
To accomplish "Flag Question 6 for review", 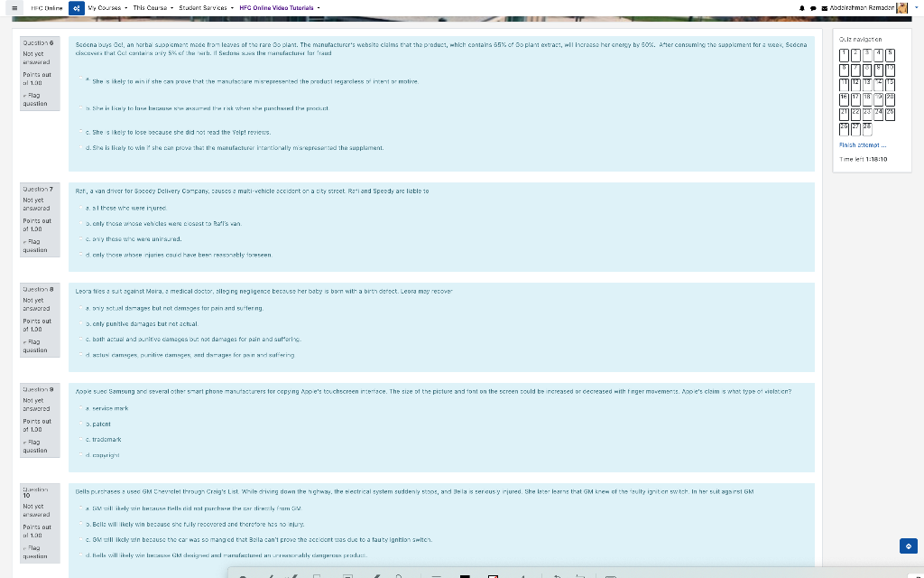I will click(x=35, y=99).
